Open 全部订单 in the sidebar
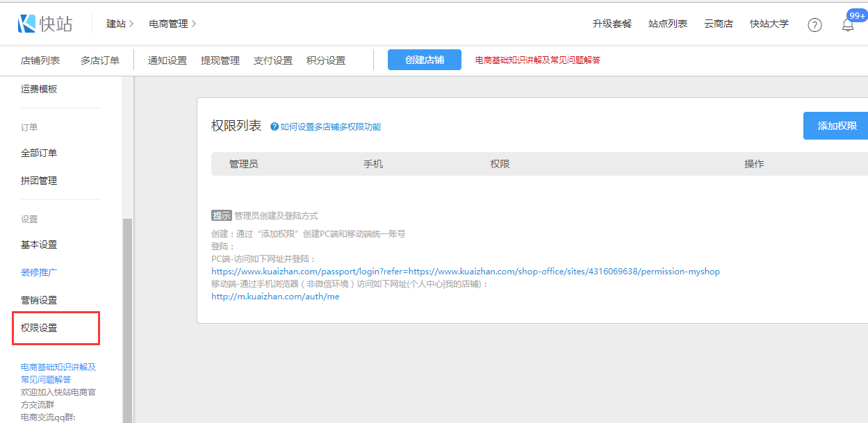 (39, 153)
